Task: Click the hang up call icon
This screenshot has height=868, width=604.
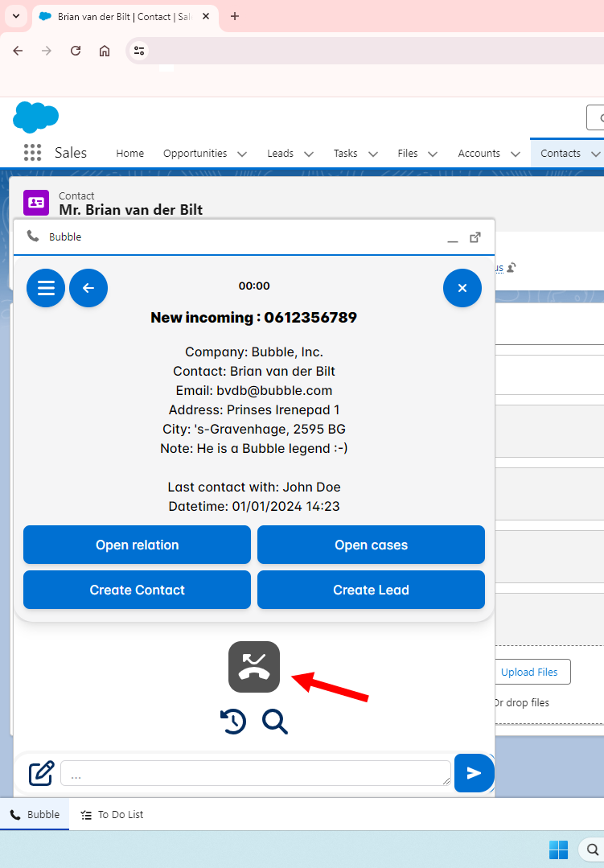Action: click(254, 667)
